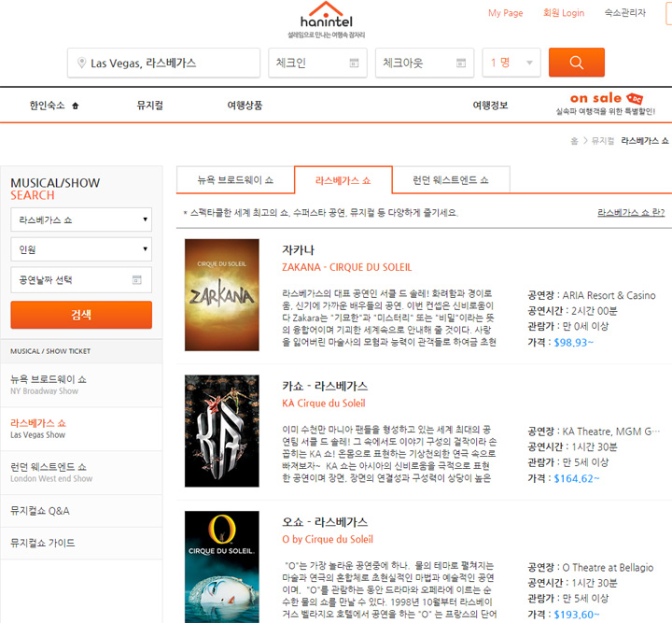
Task: Switch to 뉴욕 브로드웨이 쇼 tab
Action: click(235, 180)
